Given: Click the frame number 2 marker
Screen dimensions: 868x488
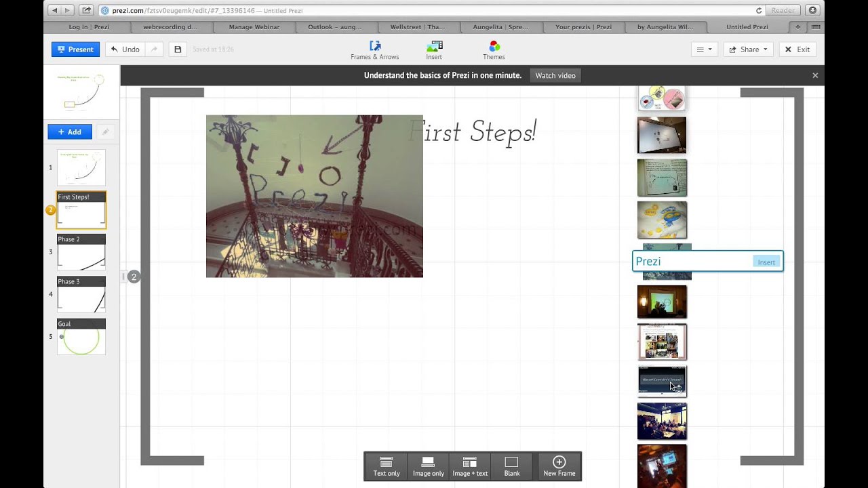Looking at the screenshot, I should click(x=134, y=277).
